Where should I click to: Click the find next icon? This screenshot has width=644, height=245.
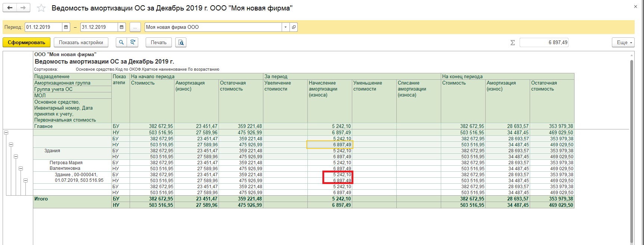point(133,43)
